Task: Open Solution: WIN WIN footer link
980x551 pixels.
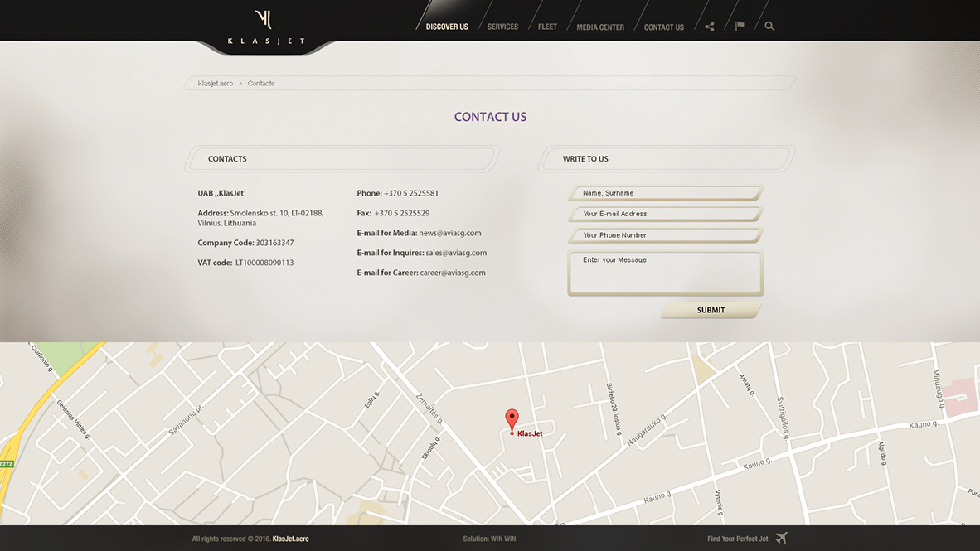Action: coord(489,539)
